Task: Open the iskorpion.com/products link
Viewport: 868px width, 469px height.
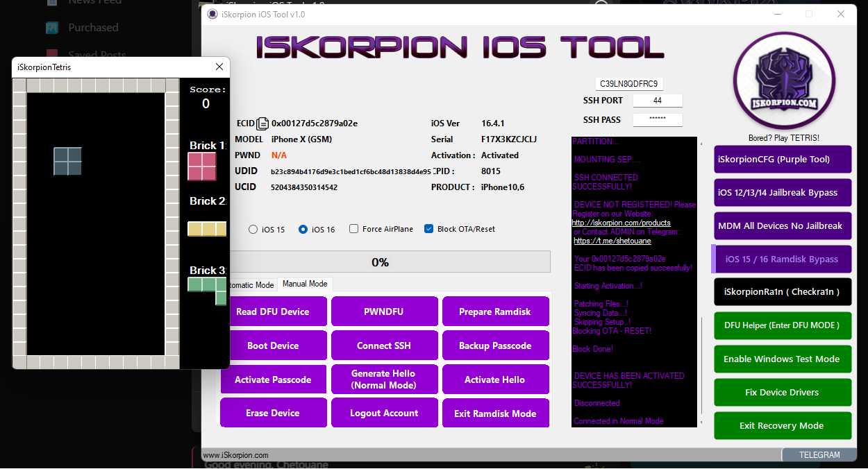Action: (x=621, y=223)
